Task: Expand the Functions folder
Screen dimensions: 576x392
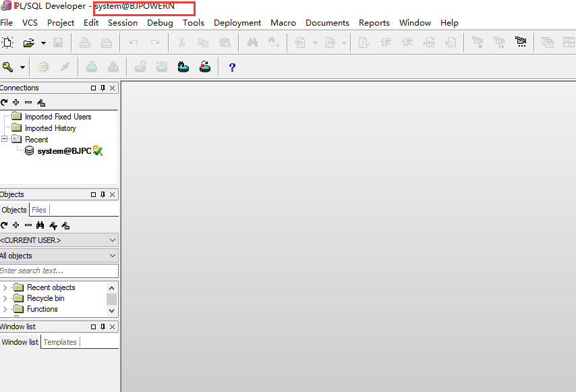Action: click(5, 309)
